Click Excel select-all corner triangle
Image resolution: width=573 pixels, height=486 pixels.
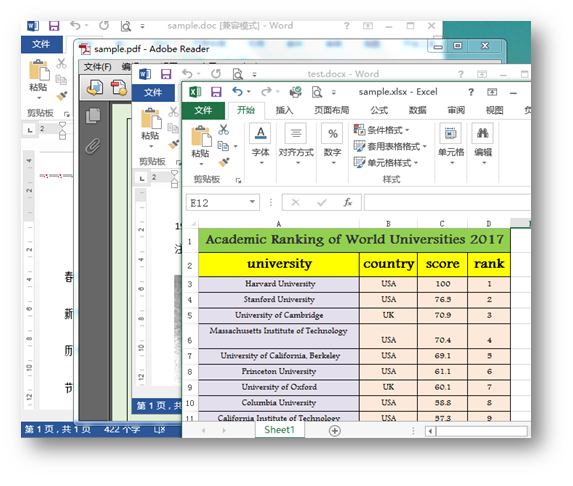(x=193, y=224)
